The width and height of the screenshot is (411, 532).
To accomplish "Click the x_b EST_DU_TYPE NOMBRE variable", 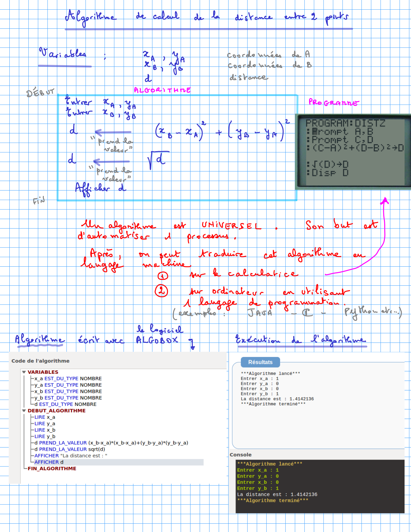I will (68, 391).
